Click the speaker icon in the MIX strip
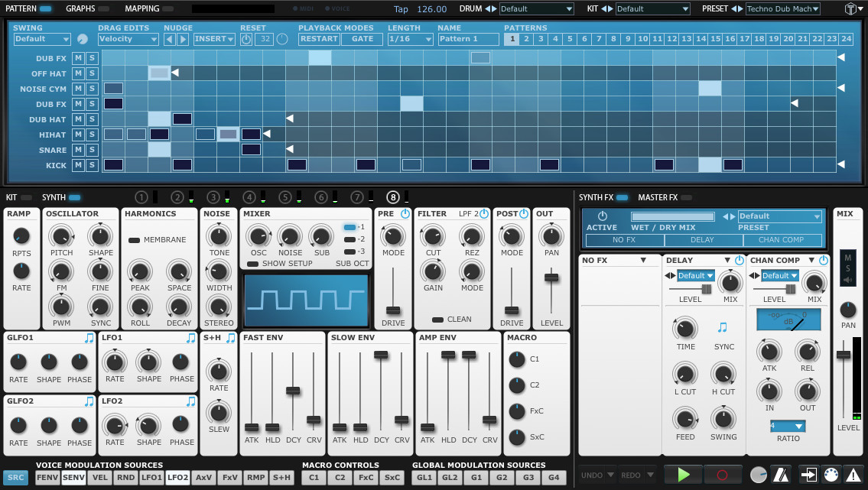The height and width of the screenshot is (490, 868). (847, 280)
